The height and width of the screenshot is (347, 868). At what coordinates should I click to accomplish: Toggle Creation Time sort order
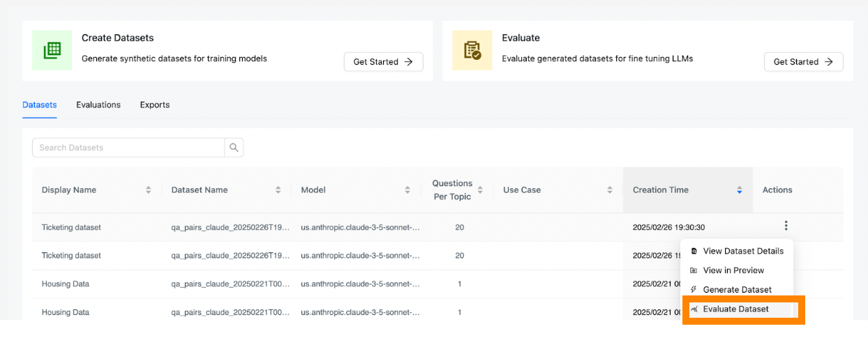(x=739, y=190)
